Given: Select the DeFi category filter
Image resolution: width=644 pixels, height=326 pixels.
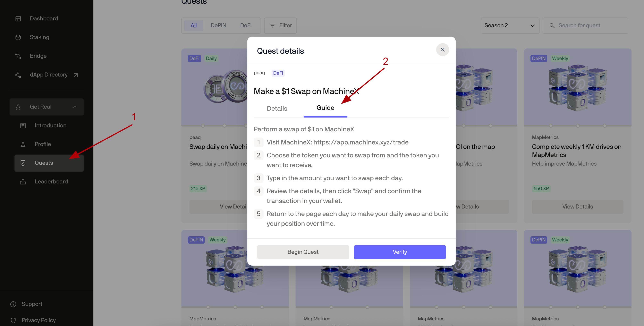Looking at the screenshot, I should pyautogui.click(x=246, y=26).
